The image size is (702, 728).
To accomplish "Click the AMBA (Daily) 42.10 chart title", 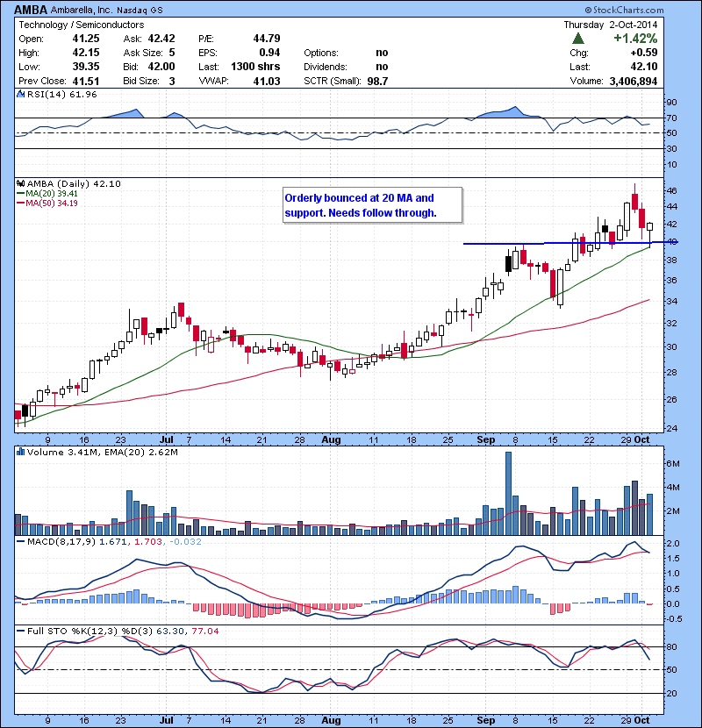I will [74, 183].
